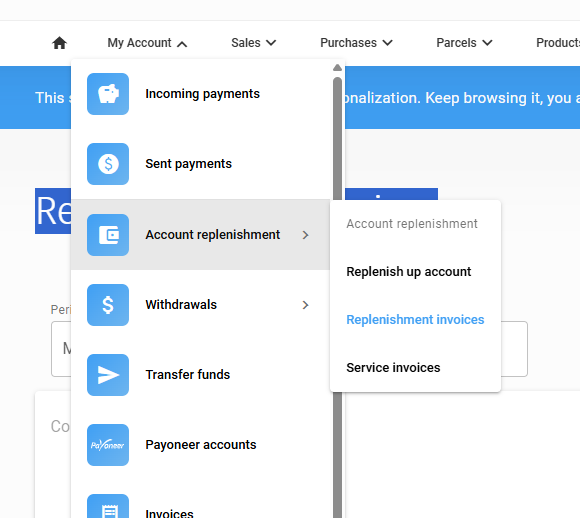Open the Incoming payments piggy bank icon
Image resolution: width=580 pixels, height=518 pixels.
108,94
